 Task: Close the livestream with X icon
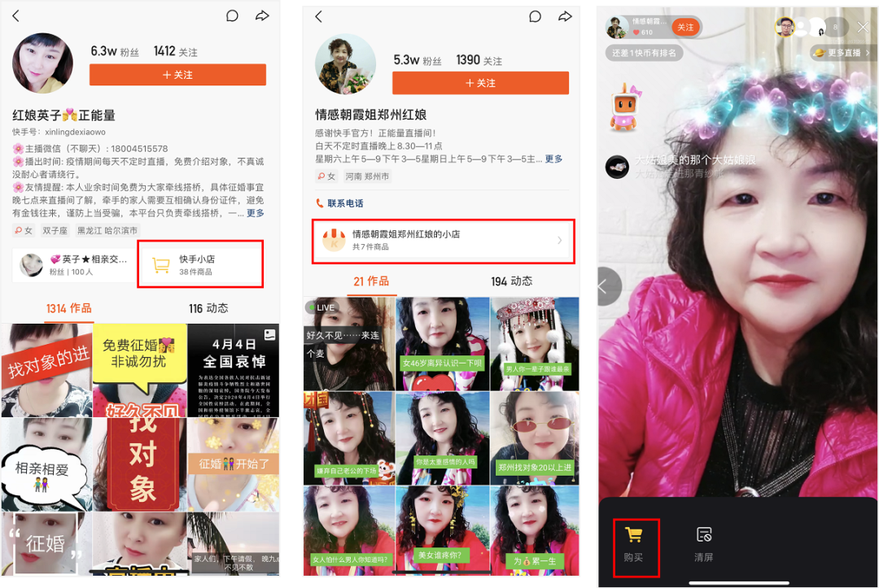coord(864,28)
